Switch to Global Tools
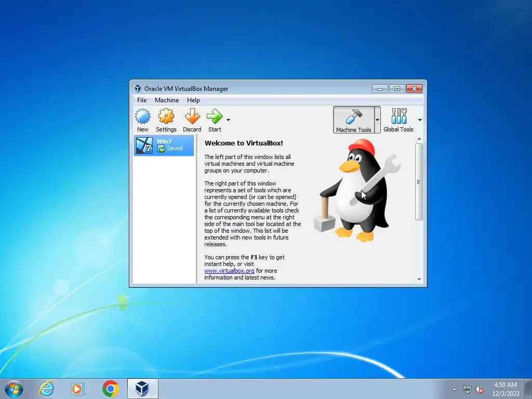Viewport: 532px width, 399px height. pos(398,120)
